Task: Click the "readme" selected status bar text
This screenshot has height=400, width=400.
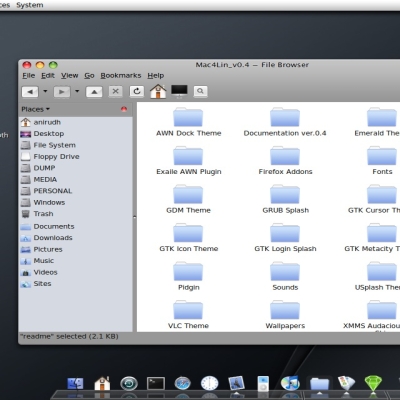Action: point(69,337)
